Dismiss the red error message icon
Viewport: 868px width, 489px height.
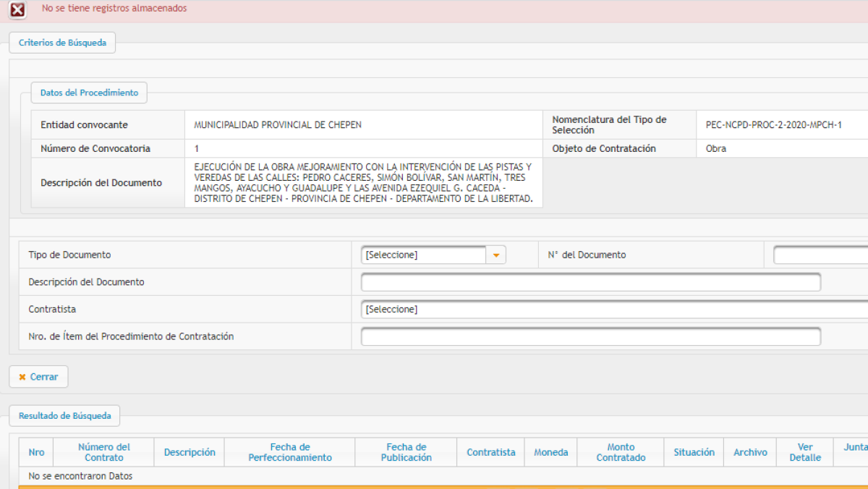point(18,10)
